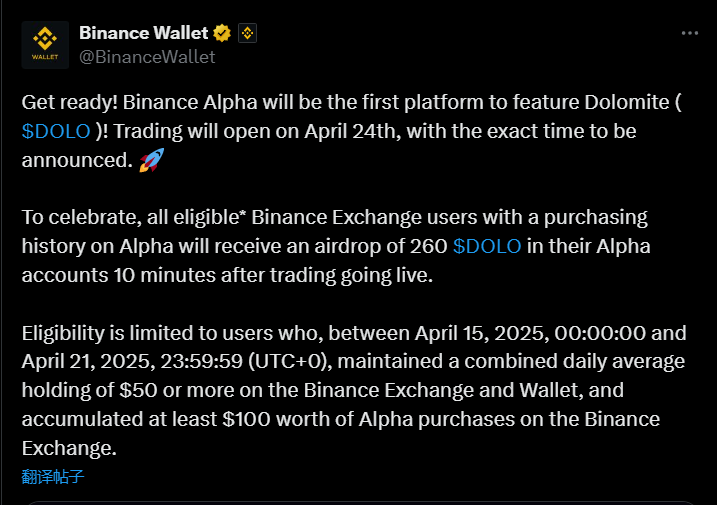Click the "To celebrate" paragraph text
This screenshot has width=717, height=505.
point(336,246)
